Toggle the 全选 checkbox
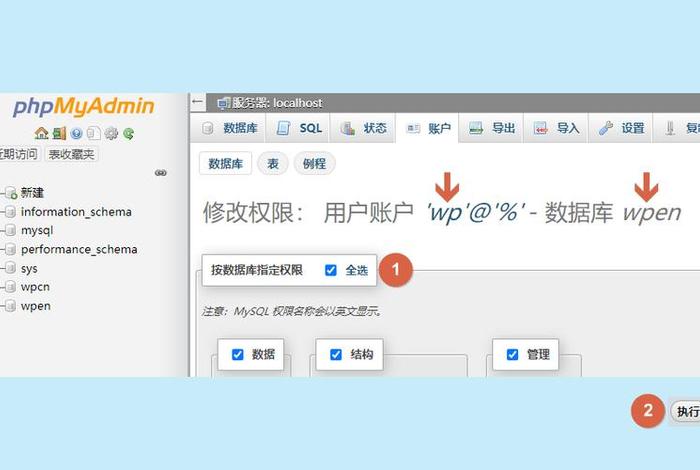This screenshot has height=470, width=700. (331, 270)
